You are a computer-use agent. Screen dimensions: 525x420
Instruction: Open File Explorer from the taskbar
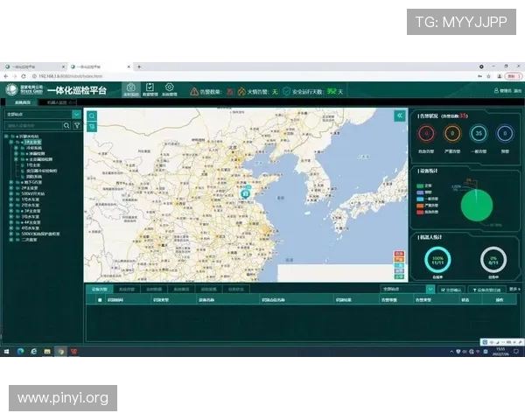coord(47,352)
